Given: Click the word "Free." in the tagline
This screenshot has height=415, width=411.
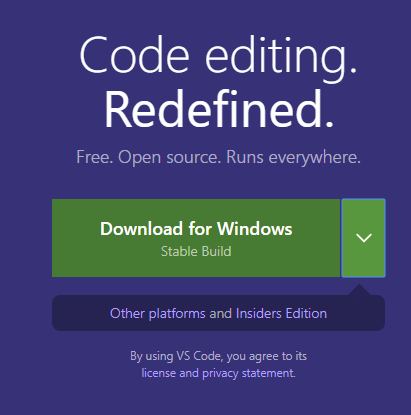Looking at the screenshot, I should tap(95, 157).
